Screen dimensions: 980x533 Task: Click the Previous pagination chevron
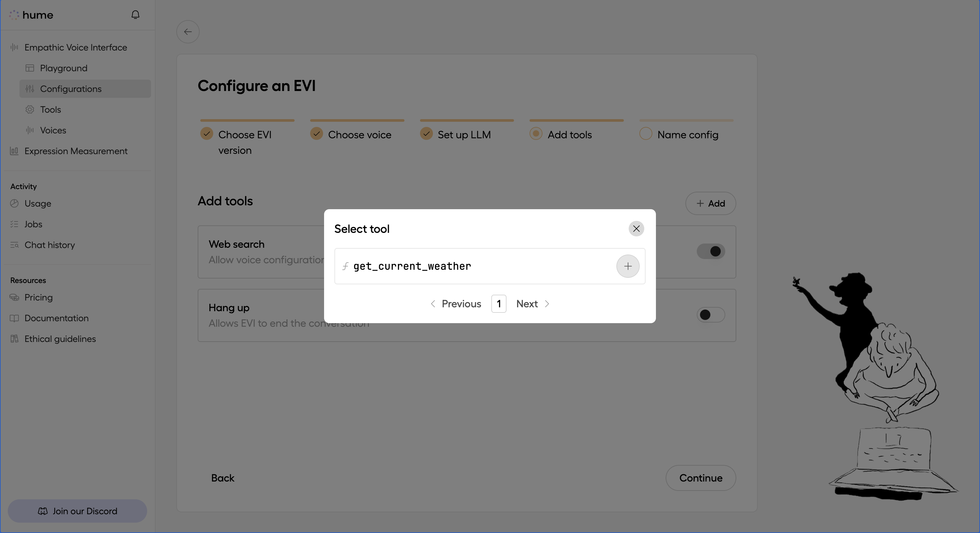coord(433,304)
